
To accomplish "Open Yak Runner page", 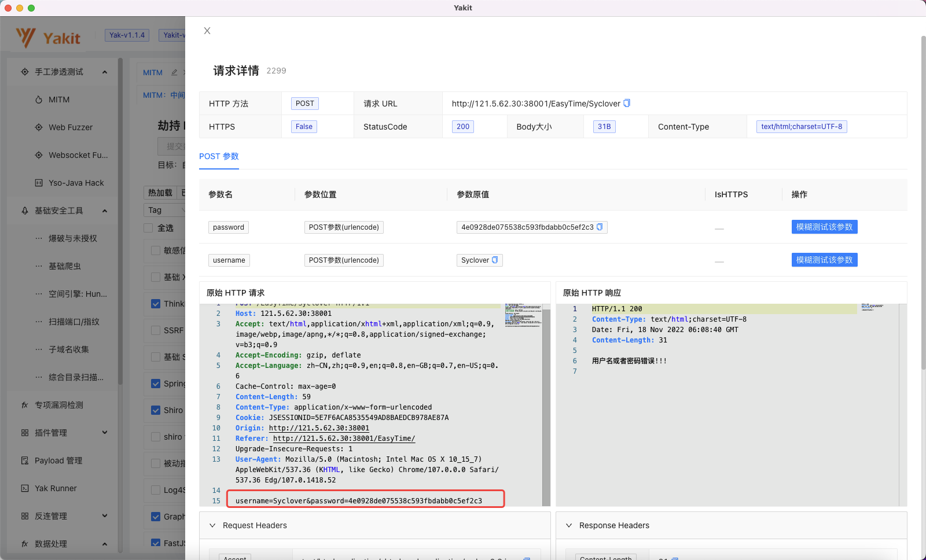I will (x=56, y=488).
